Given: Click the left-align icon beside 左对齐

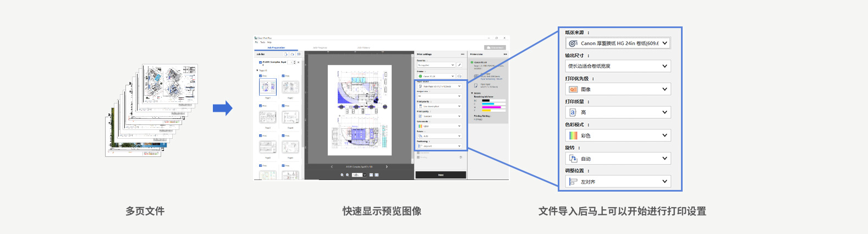Looking at the screenshot, I should coord(573,182).
